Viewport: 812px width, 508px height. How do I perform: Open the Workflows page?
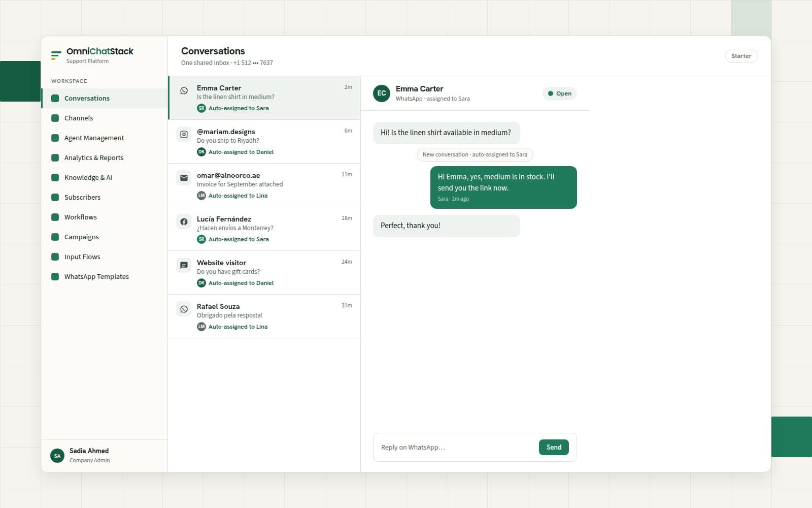pos(105,217)
